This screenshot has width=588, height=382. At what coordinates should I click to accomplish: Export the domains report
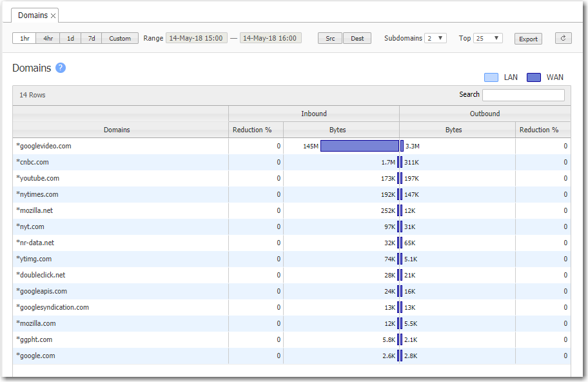[x=528, y=39]
